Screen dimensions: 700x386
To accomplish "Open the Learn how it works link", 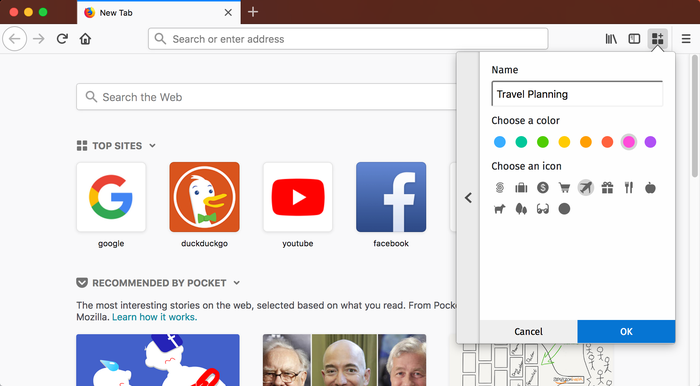I will [x=154, y=317].
